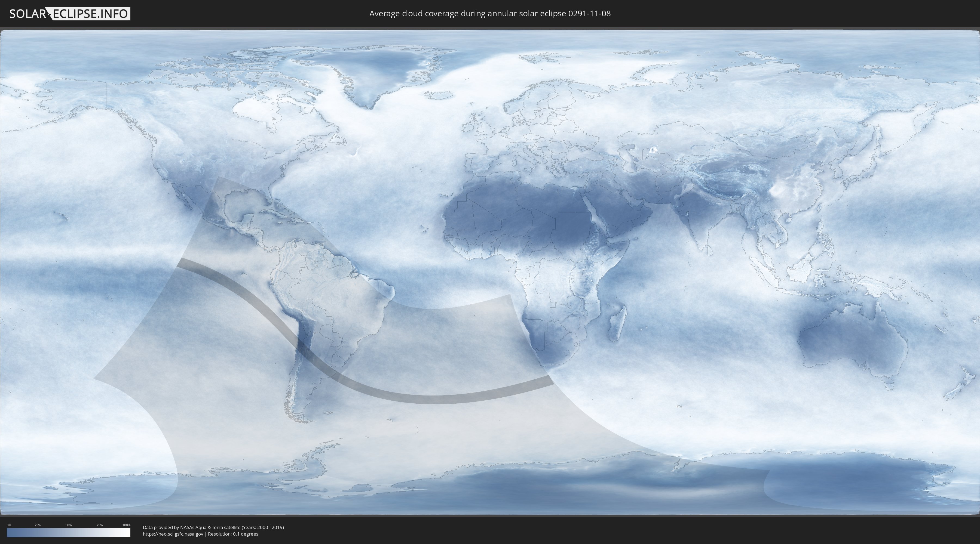Click the 0% legend label
This screenshot has width=980, height=544.
click(x=9, y=525)
